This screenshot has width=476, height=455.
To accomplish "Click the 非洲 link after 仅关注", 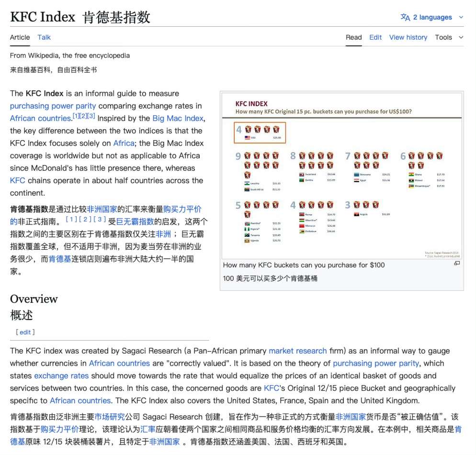I will [163, 234].
